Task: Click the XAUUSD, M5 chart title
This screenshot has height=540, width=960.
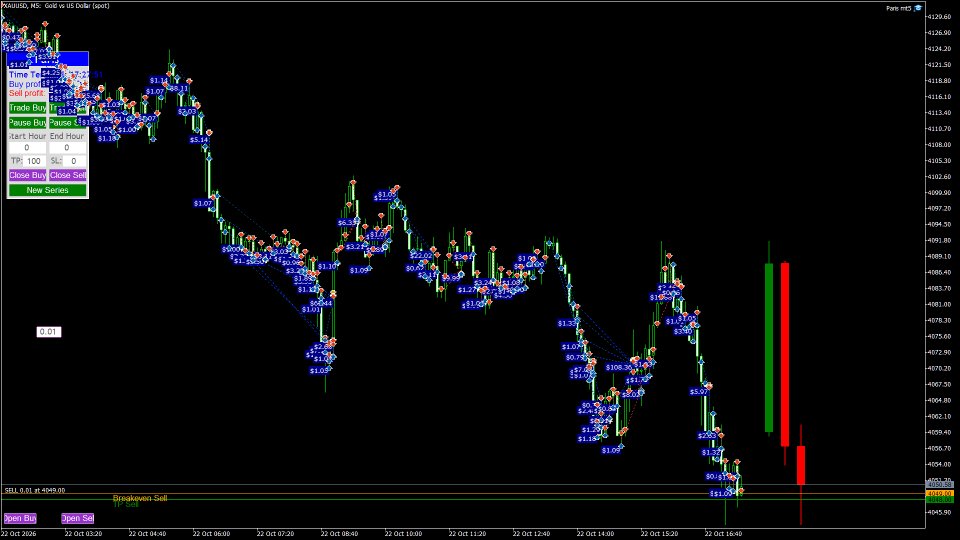Action: [56, 6]
